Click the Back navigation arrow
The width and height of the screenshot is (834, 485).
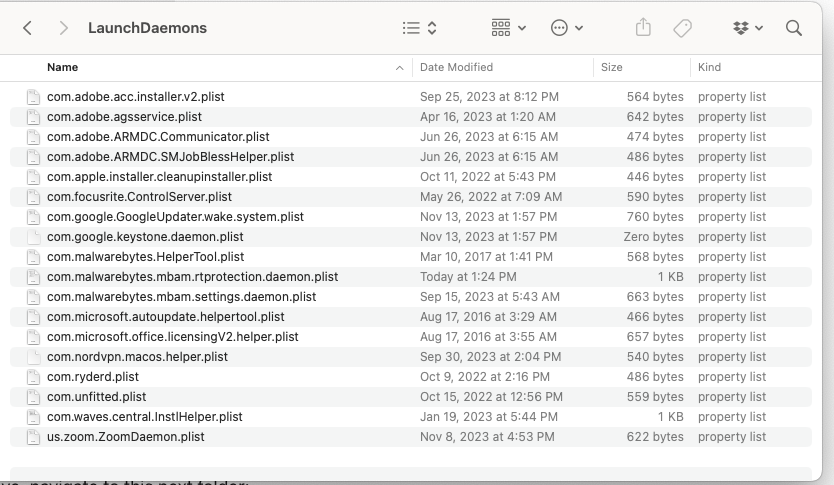28,28
